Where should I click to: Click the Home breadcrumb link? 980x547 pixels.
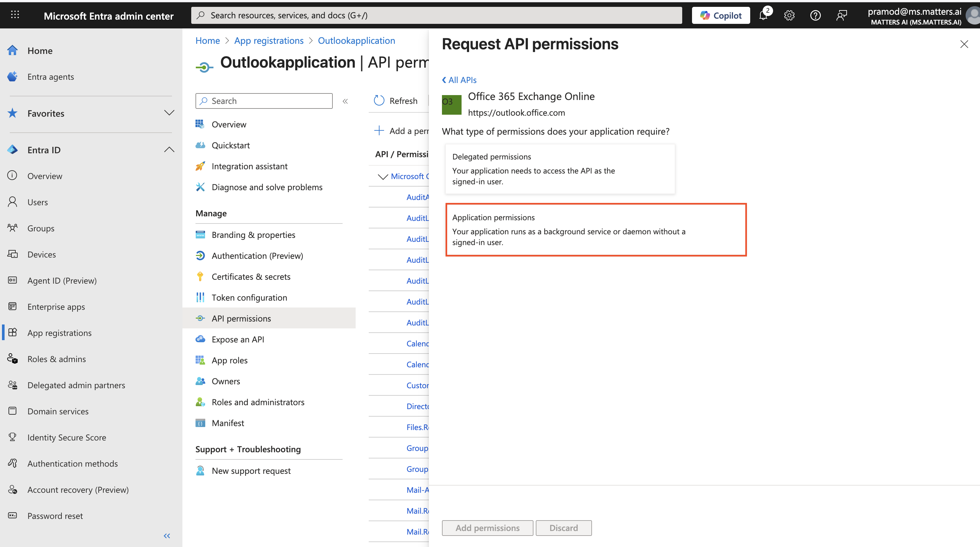[x=208, y=41]
